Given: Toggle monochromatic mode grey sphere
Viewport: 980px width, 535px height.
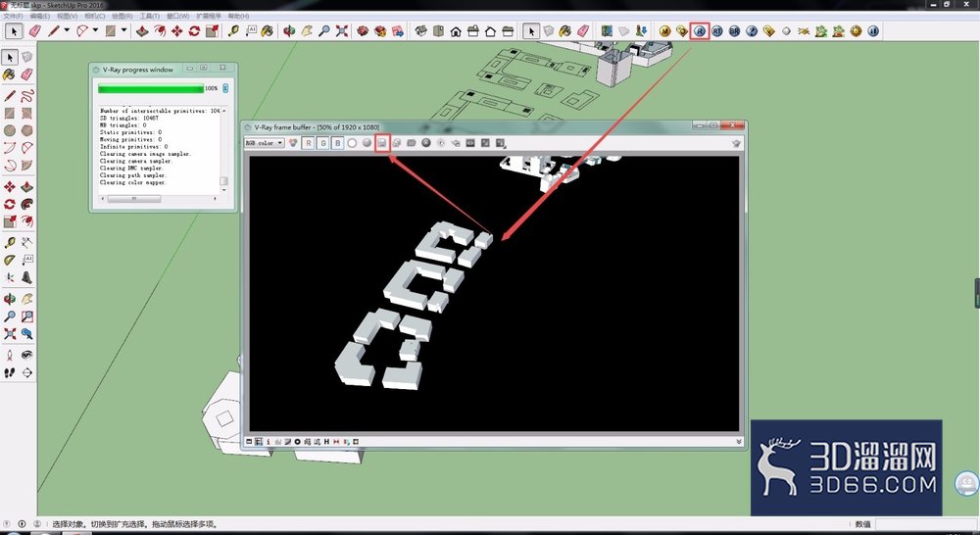Looking at the screenshot, I should [x=367, y=143].
